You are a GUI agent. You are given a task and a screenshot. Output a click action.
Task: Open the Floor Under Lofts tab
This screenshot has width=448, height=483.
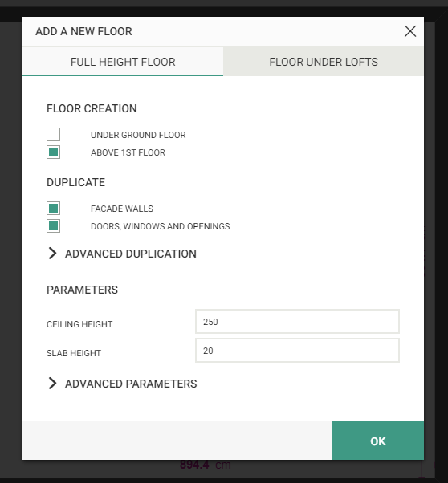[x=324, y=61]
